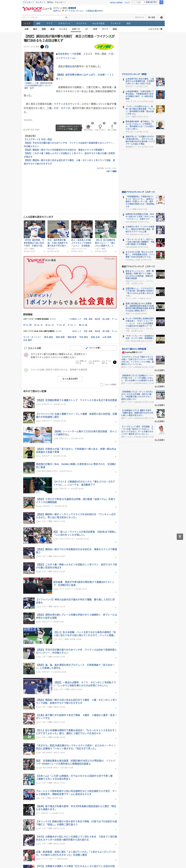Share the article on X near the timestamp
Image resolution: width=186 pixels, height=868 pixels.
(x=42, y=47)
